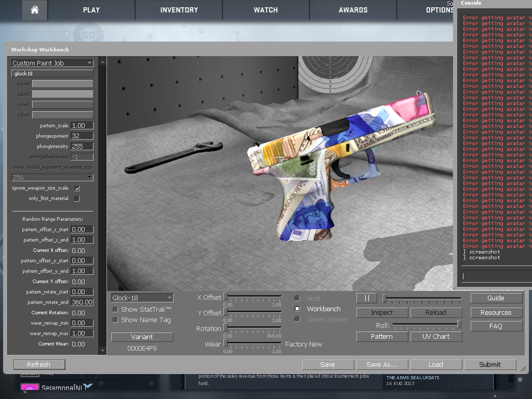The width and height of the screenshot is (532, 399).
Task: Edit the phongintensity value field
Action: 82,146
